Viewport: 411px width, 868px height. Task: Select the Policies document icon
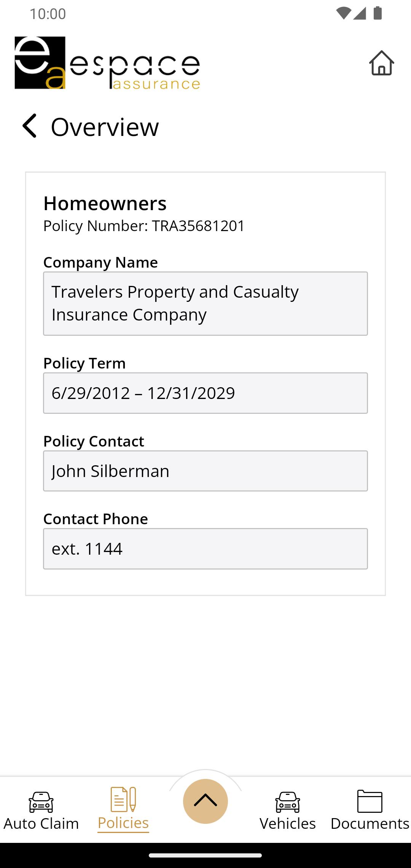point(123,799)
